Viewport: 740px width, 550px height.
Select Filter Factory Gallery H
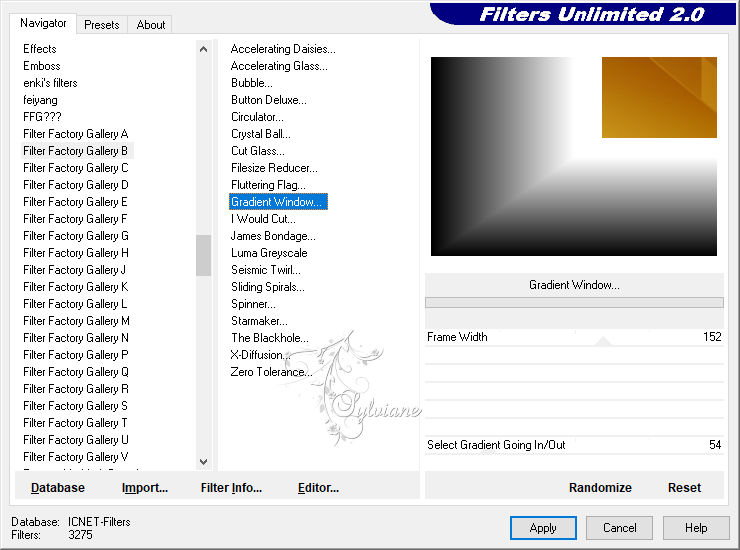coord(76,253)
